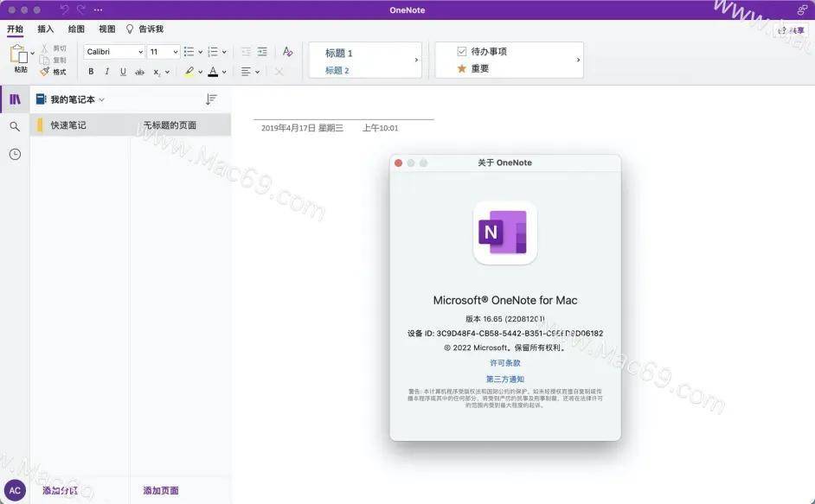Open the subscript options dropdown arrow
The height and width of the screenshot is (504, 815).
tap(167, 73)
